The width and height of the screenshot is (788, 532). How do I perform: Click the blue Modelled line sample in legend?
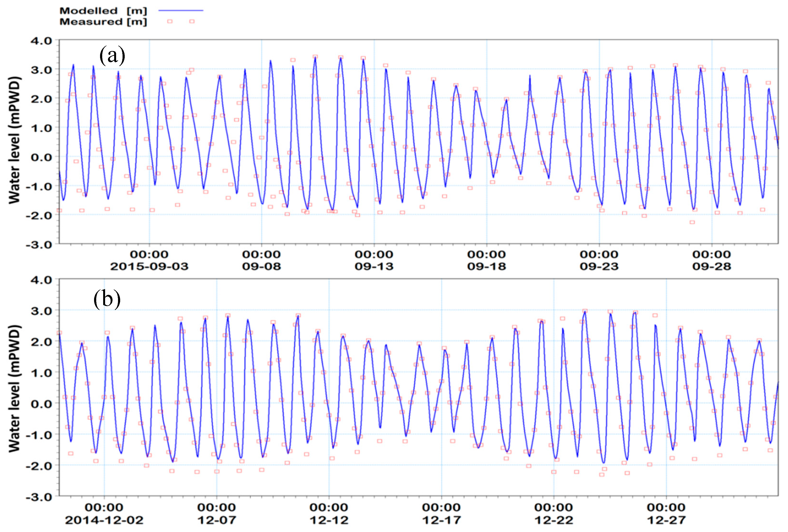(x=181, y=11)
